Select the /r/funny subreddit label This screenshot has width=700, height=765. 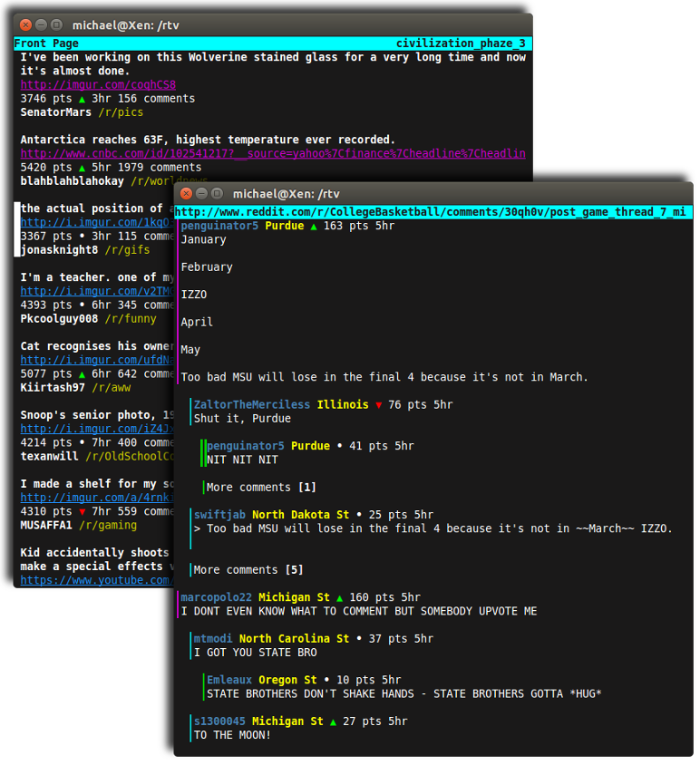point(131,319)
